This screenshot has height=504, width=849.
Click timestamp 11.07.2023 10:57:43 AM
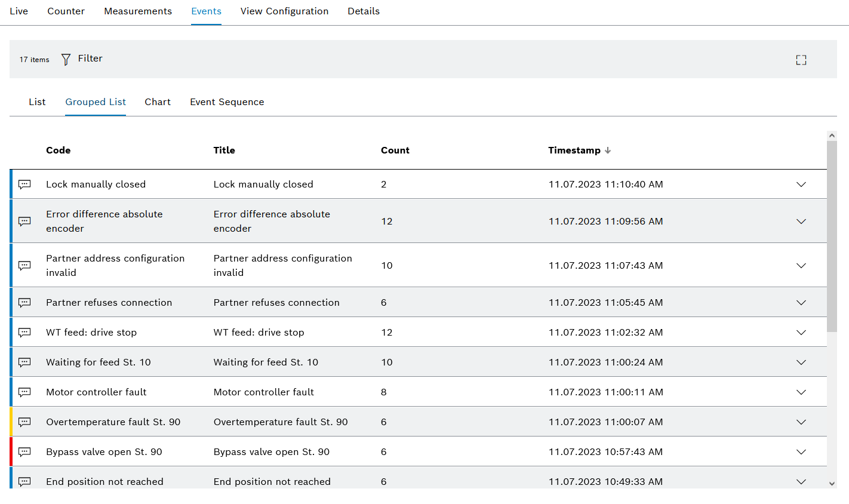[x=606, y=452]
